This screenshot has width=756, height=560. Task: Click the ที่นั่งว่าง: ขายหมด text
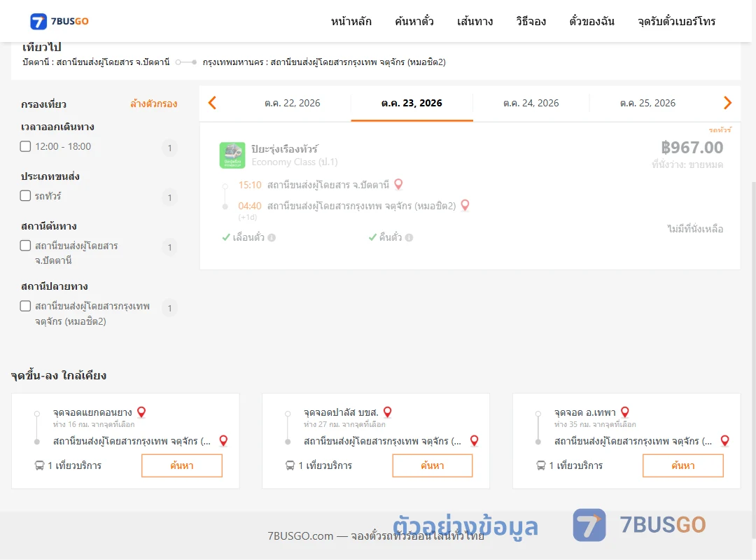point(687,164)
